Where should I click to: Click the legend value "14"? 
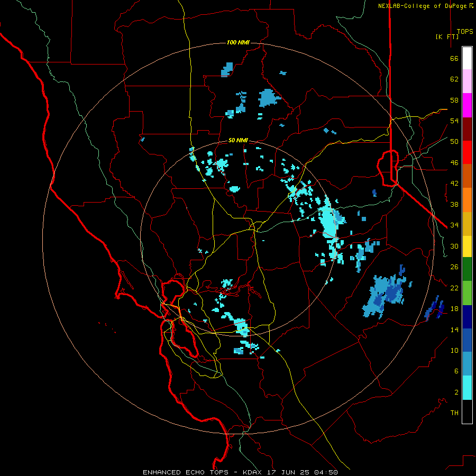454,329
